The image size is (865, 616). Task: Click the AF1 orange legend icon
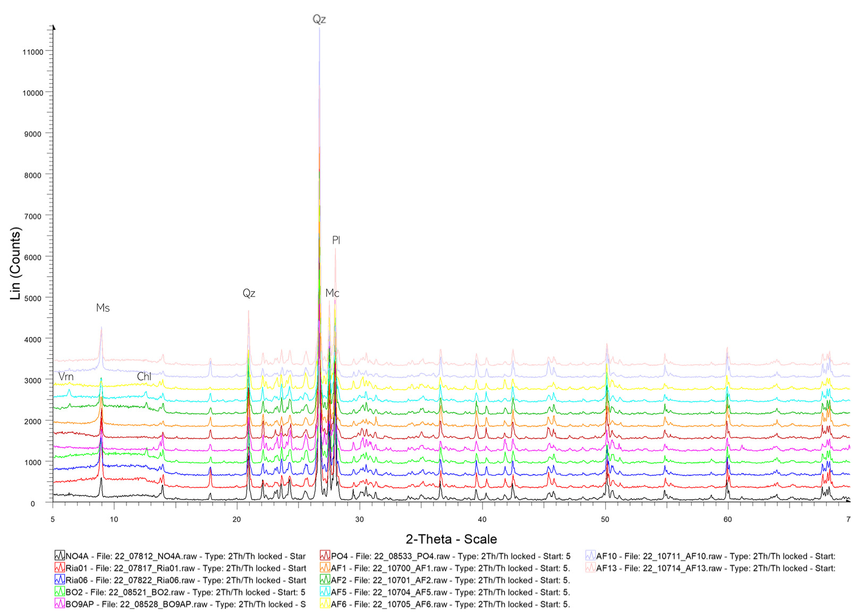(325, 568)
